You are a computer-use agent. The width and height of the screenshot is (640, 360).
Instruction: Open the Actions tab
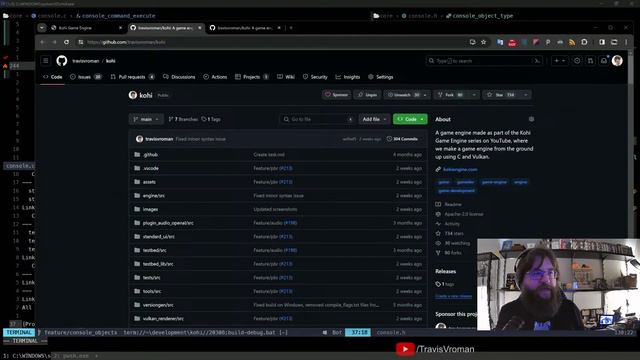(x=215, y=77)
